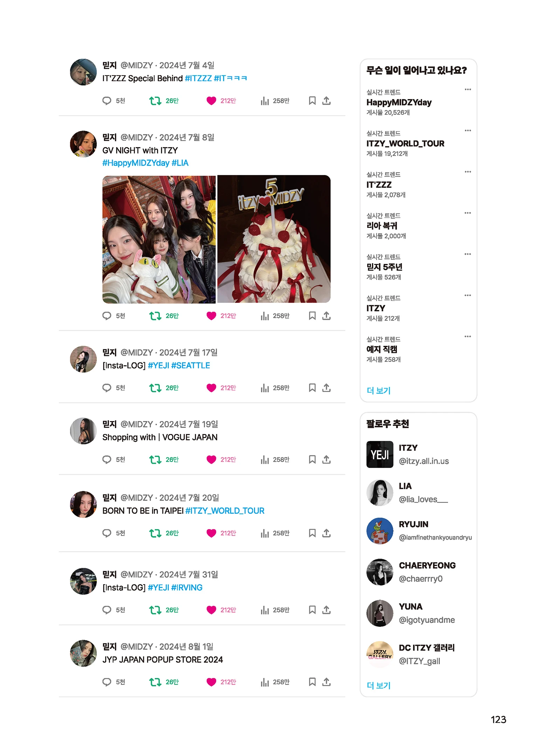Open replies on JYP JAPAN POPUP STORE post
The width and height of the screenshot is (536, 756).
(106, 682)
